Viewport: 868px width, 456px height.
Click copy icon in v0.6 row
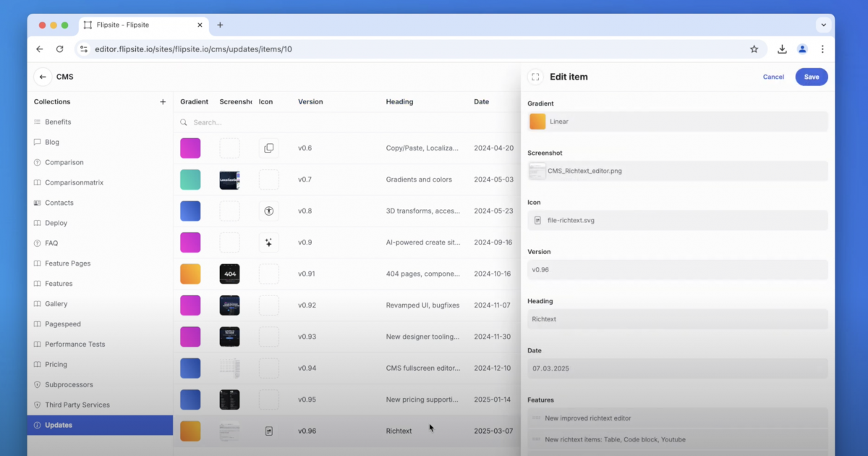(x=268, y=148)
